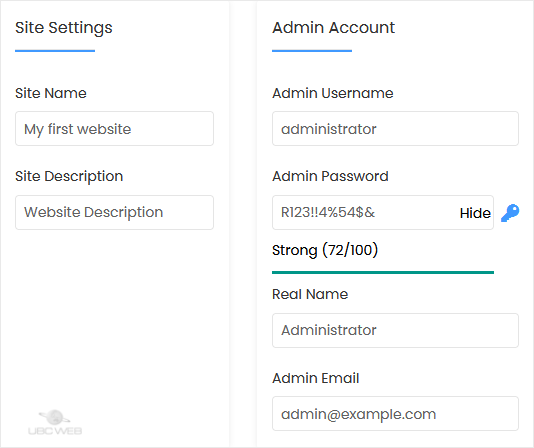534x448 pixels.
Task: Click the blue underline below Admin Account
Action: pyautogui.click(x=312, y=51)
